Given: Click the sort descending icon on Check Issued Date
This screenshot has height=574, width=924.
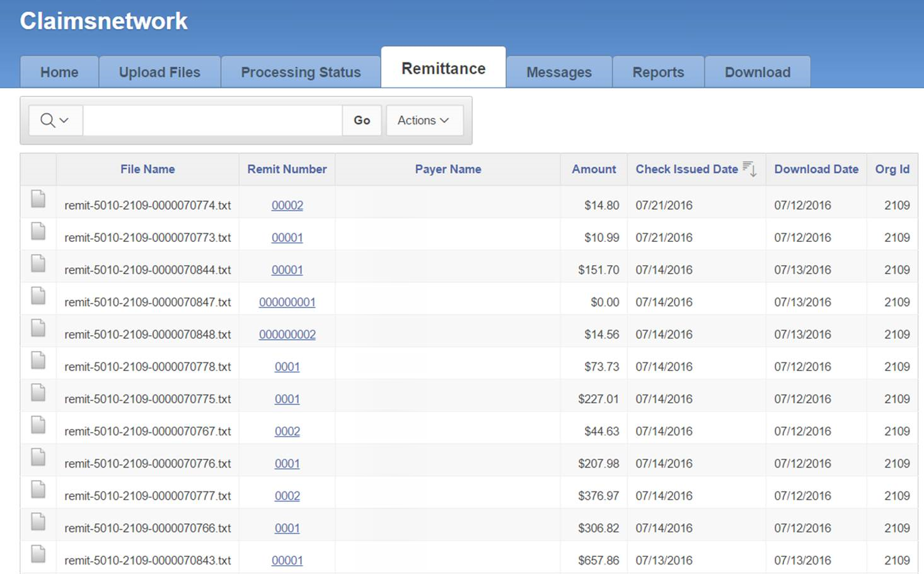Looking at the screenshot, I should [x=749, y=169].
